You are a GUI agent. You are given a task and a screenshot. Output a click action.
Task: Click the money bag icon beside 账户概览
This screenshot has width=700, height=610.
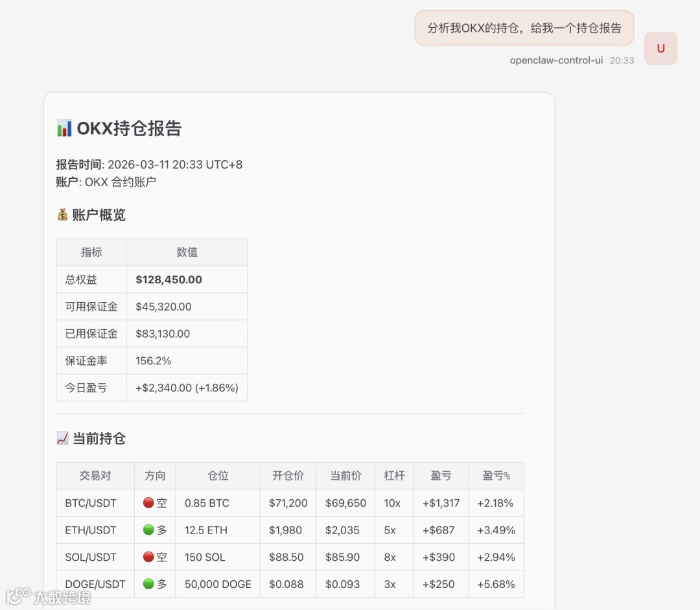click(x=62, y=215)
